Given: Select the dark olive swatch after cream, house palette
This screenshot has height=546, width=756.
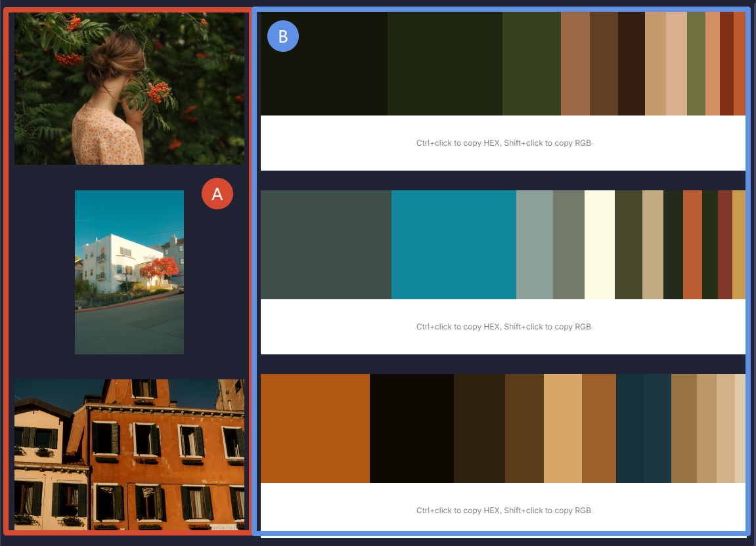Looking at the screenshot, I should tap(629, 245).
